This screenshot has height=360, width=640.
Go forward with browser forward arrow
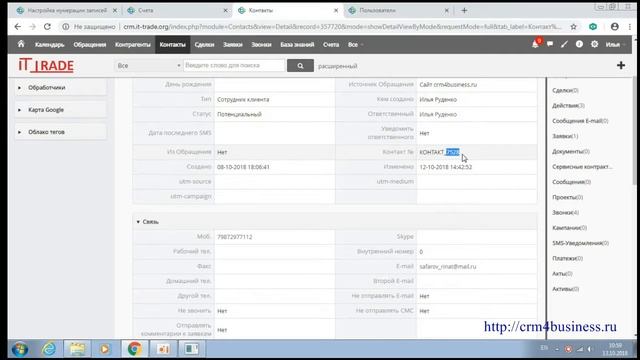pos(33,27)
